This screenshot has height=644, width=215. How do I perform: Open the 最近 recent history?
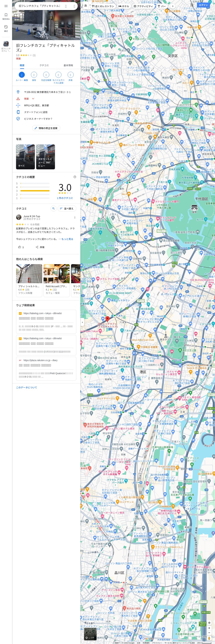pyautogui.click(x=6, y=28)
